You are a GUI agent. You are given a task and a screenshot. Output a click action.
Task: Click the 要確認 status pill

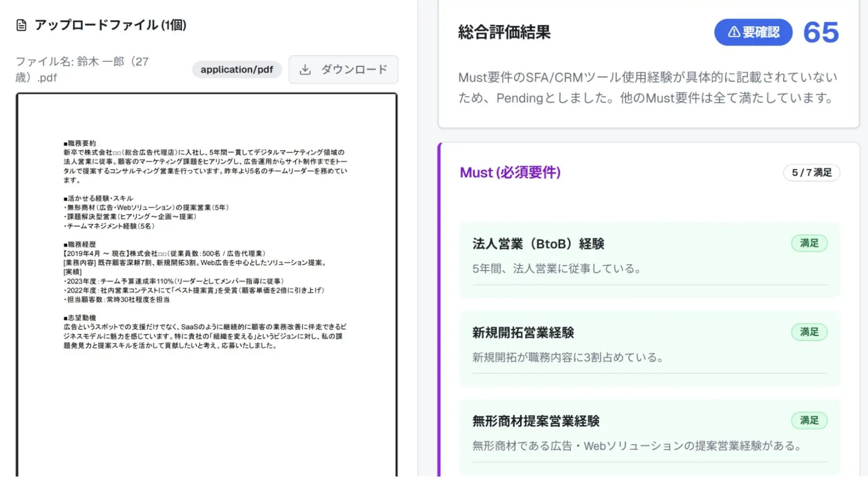tap(752, 32)
